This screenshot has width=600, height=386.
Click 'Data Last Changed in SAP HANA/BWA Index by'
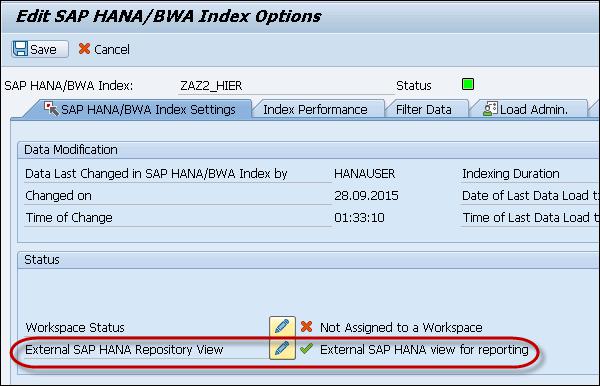pos(156,174)
